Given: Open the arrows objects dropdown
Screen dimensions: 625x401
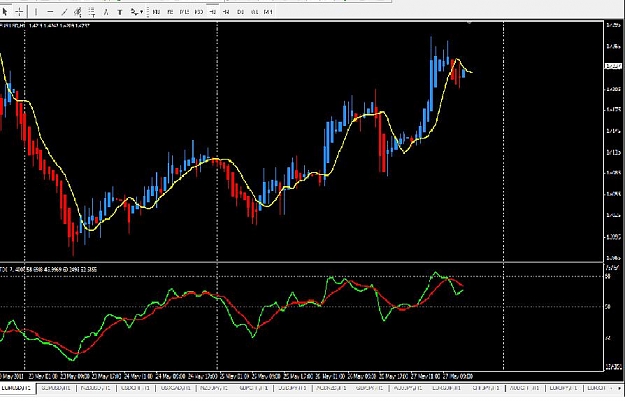Looking at the screenshot, I should coord(136,12).
